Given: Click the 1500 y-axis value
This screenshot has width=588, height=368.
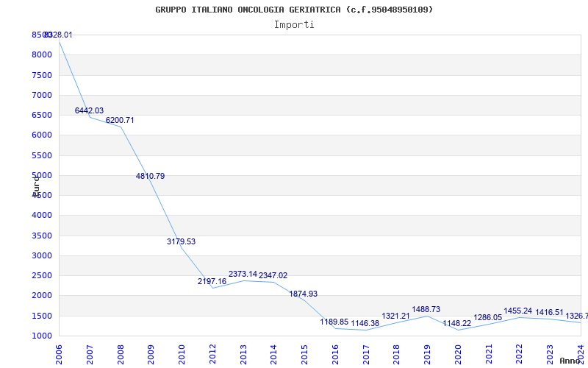Looking at the screenshot, I should pos(42,316).
